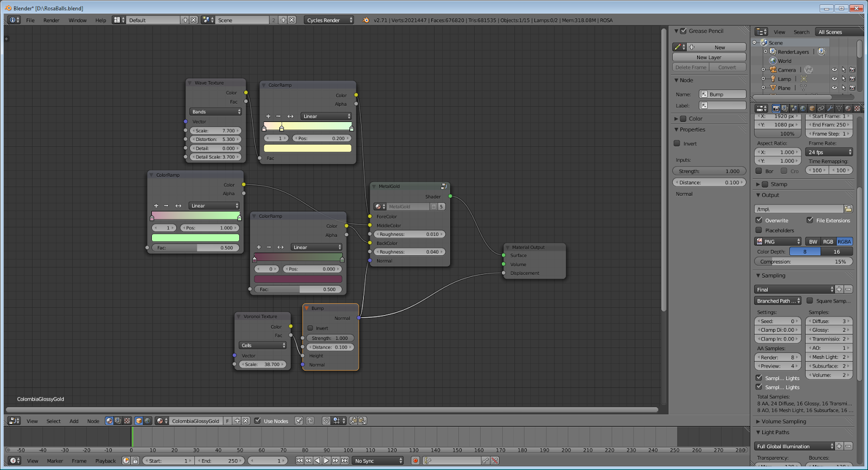Insert keyframe using key icon
Viewport: 868px width, 470px height.
click(x=486, y=461)
